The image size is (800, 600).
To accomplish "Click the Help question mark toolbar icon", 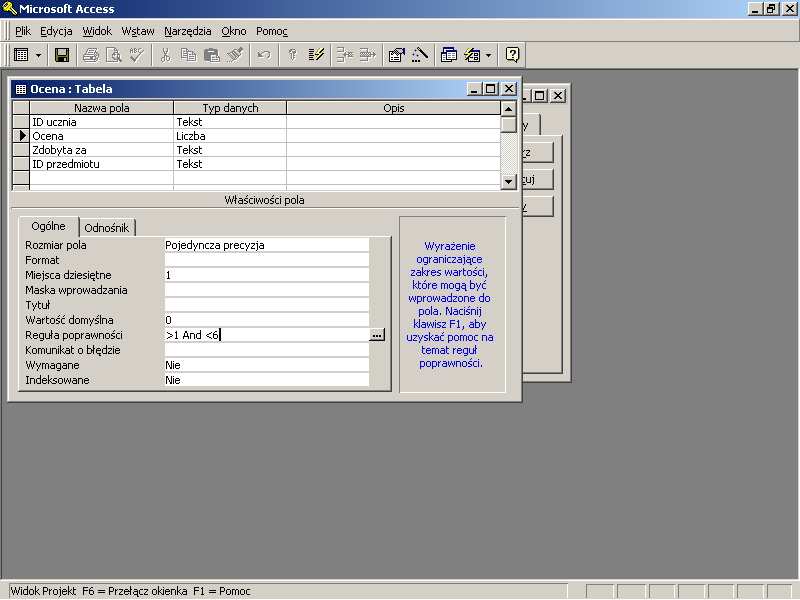I will tap(512, 55).
